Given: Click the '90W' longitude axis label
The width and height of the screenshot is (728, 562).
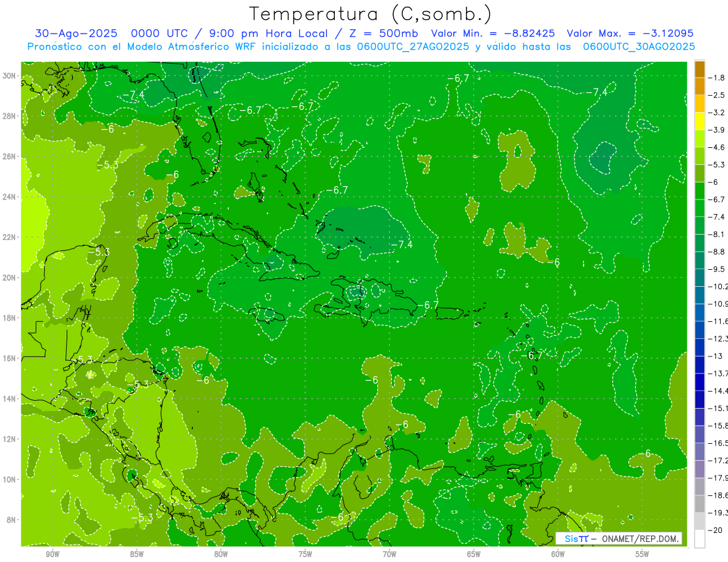Looking at the screenshot, I should (52, 554).
